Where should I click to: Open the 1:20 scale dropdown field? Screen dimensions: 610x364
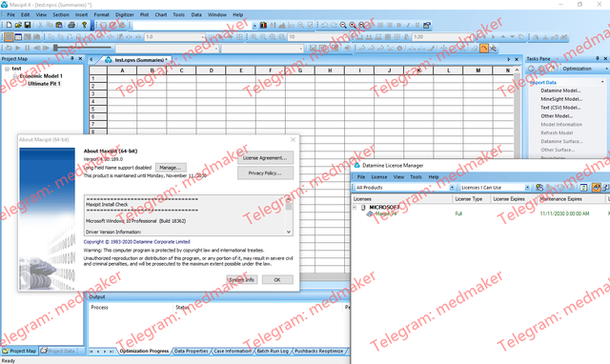[x=442, y=37]
